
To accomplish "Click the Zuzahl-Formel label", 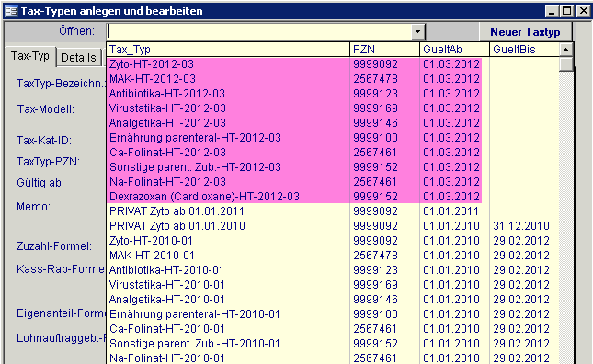I will tap(54, 246).
